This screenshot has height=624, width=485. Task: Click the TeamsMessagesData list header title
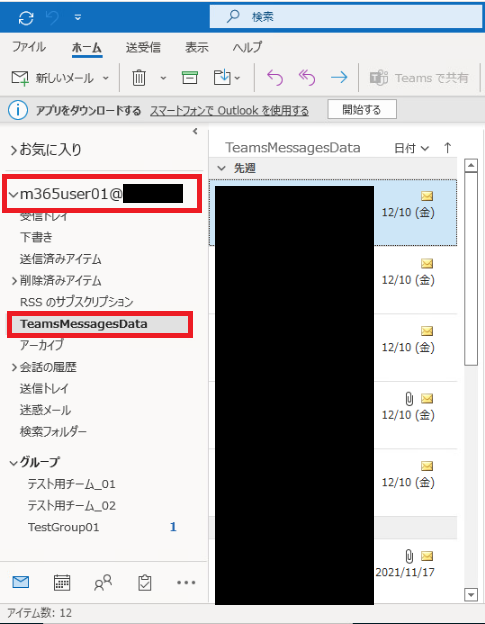(x=293, y=148)
